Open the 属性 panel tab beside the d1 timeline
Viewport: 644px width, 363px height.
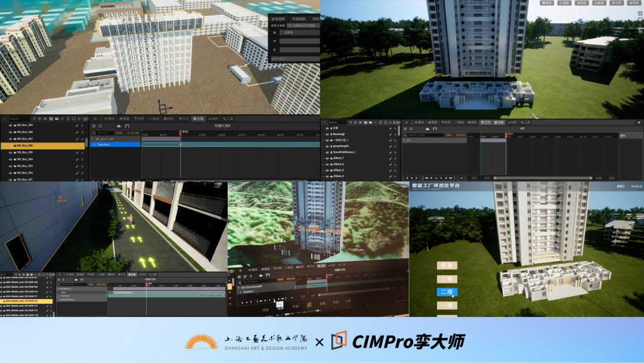[x=623, y=136]
